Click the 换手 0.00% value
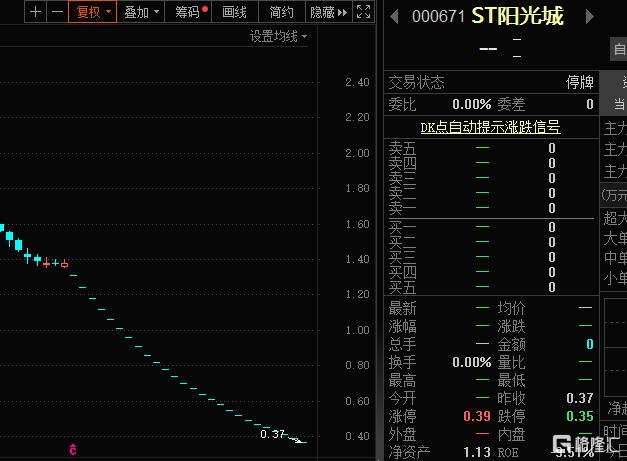This screenshot has width=627, height=461. (x=472, y=362)
